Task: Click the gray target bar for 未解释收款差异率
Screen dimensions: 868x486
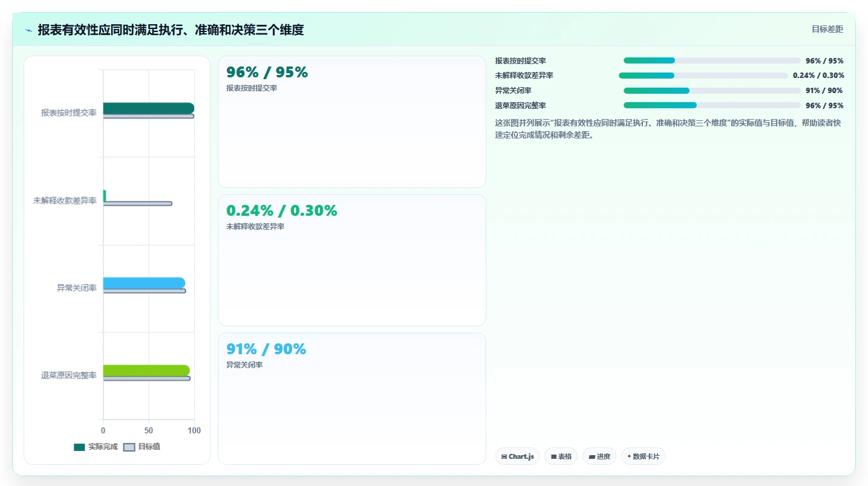Action: coord(137,204)
